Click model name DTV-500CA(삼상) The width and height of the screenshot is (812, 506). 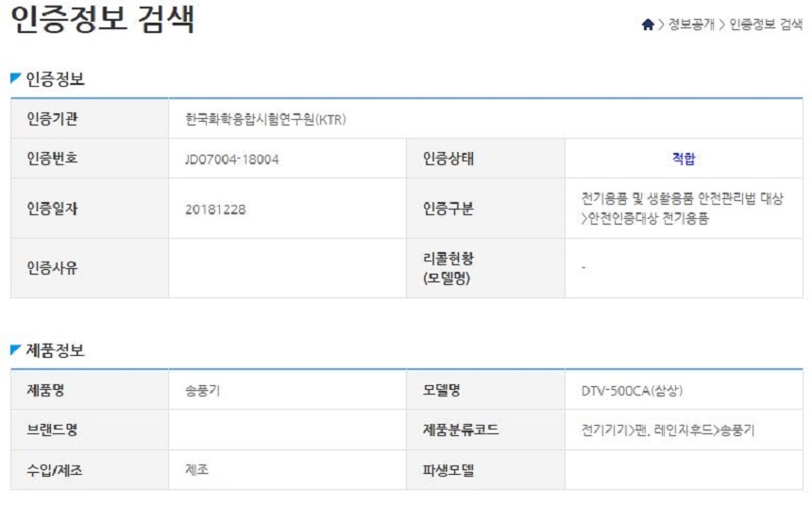click(x=632, y=391)
